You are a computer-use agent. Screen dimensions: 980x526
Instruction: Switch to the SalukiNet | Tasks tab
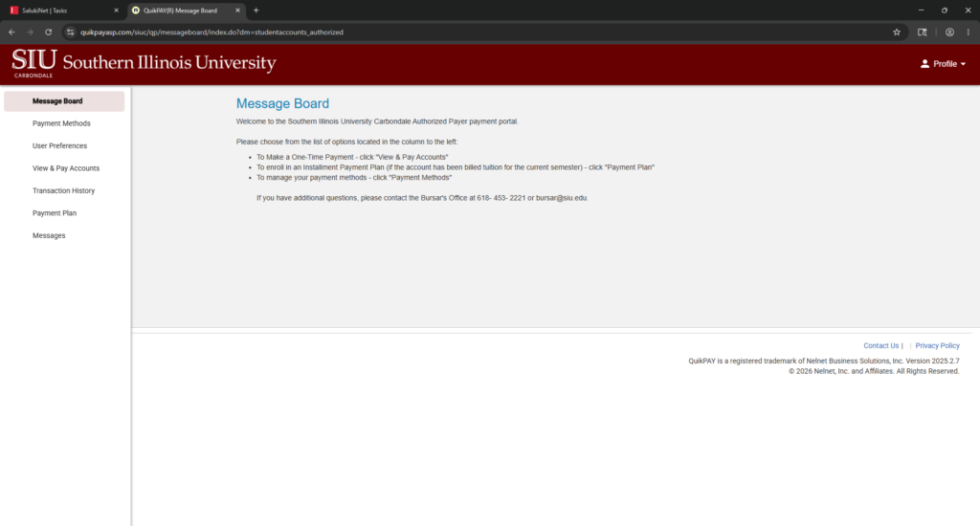coord(62,11)
